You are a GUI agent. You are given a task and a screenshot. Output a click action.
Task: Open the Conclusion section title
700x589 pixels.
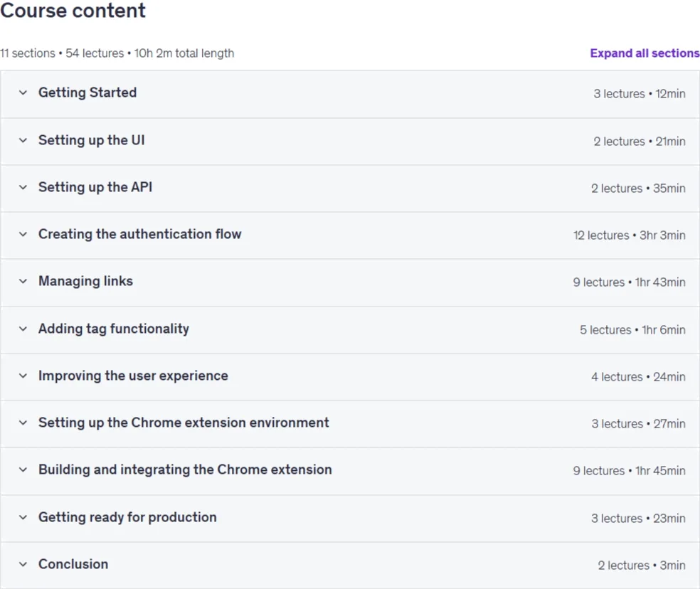(x=73, y=564)
